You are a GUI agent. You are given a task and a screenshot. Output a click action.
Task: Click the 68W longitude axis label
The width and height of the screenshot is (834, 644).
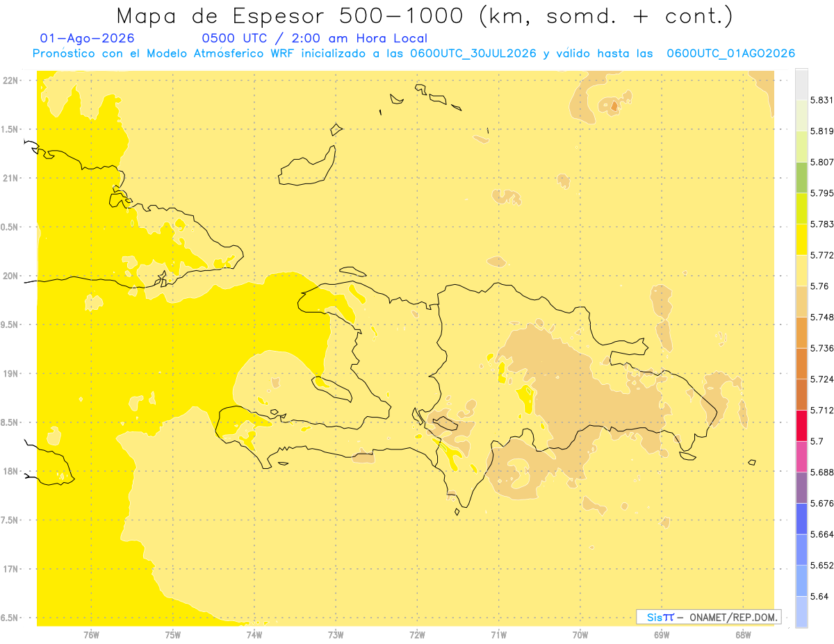point(743,635)
